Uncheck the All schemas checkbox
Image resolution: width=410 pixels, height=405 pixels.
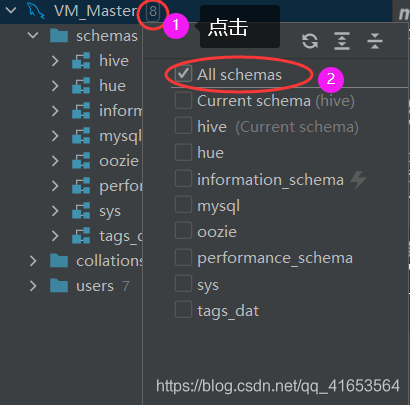click(x=183, y=74)
